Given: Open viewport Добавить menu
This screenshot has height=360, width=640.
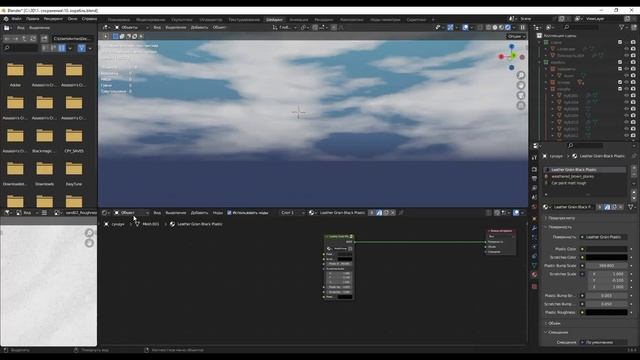Looking at the screenshot, I should (199, 27).
